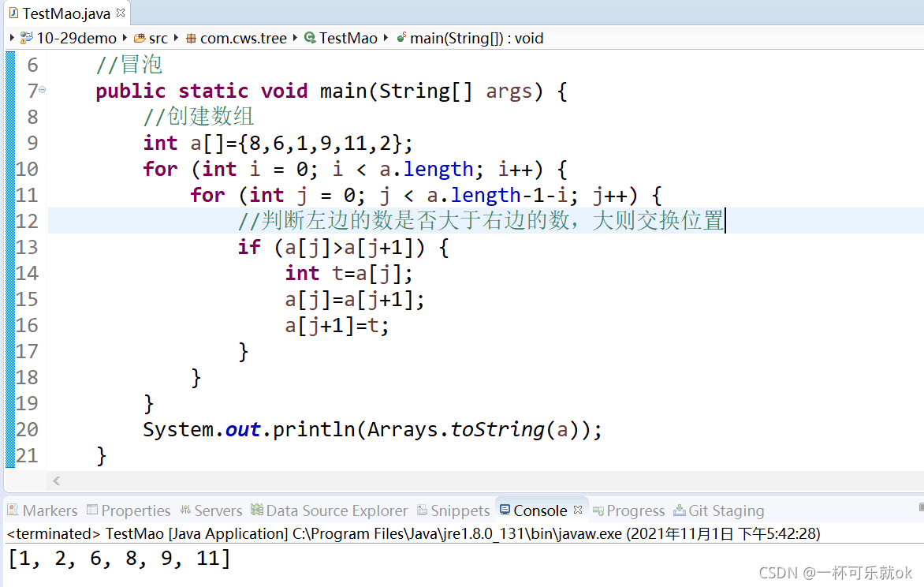Viewport: 924px width, 587px height.
Task: Expand the breadcrumb arrow before com.cws.tree
Action: pyautogui.click(x=176, y=38)
